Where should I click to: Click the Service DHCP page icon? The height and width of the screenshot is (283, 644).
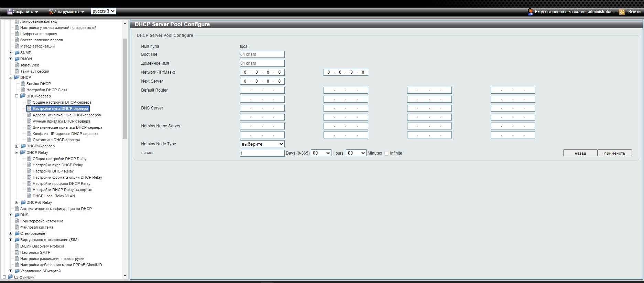(x=23, y=84)
